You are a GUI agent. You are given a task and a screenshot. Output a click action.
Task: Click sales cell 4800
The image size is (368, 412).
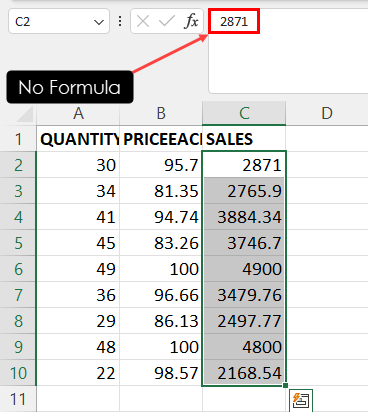(244, 347)
